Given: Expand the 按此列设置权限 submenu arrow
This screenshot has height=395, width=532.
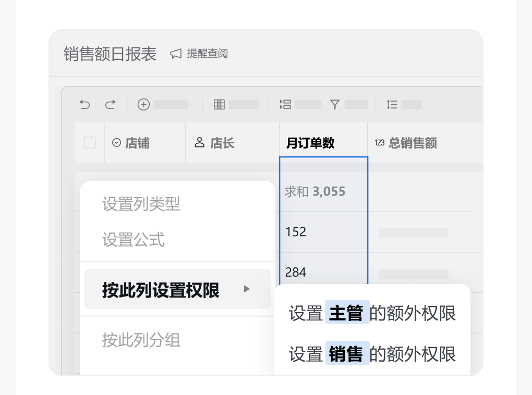Looking at the screenshot, I should click(247, 289).
